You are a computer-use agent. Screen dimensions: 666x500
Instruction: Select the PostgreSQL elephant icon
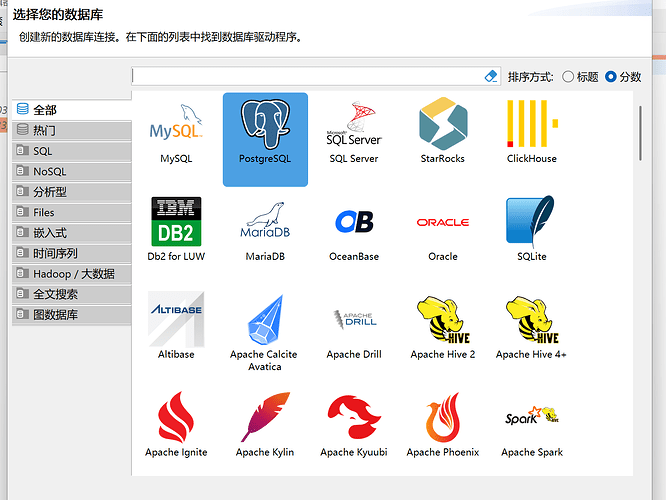265,124
